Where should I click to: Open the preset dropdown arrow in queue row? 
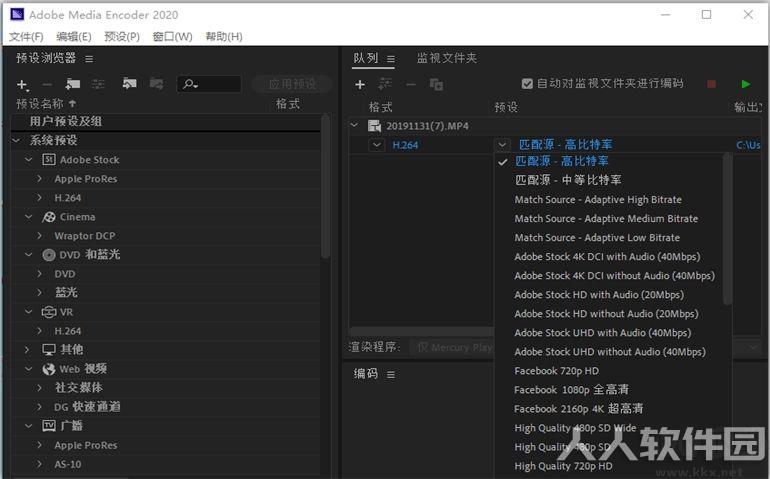click(502, 145)
